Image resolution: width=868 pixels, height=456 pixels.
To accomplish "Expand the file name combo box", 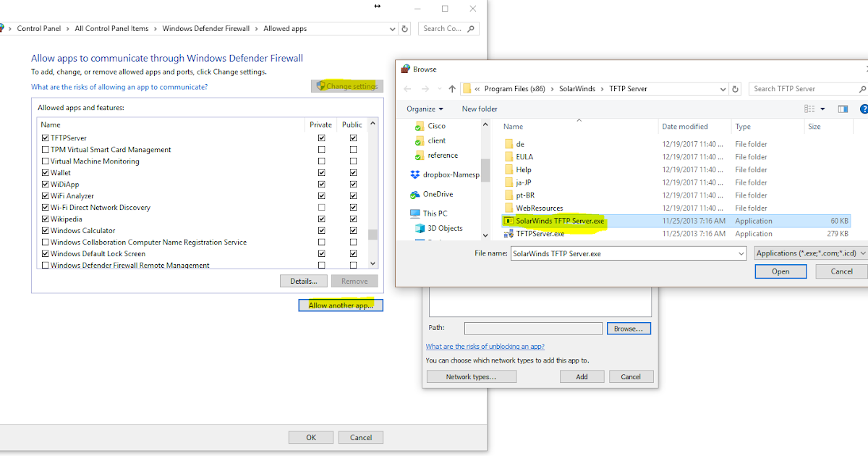I will [x=741, y=253].
